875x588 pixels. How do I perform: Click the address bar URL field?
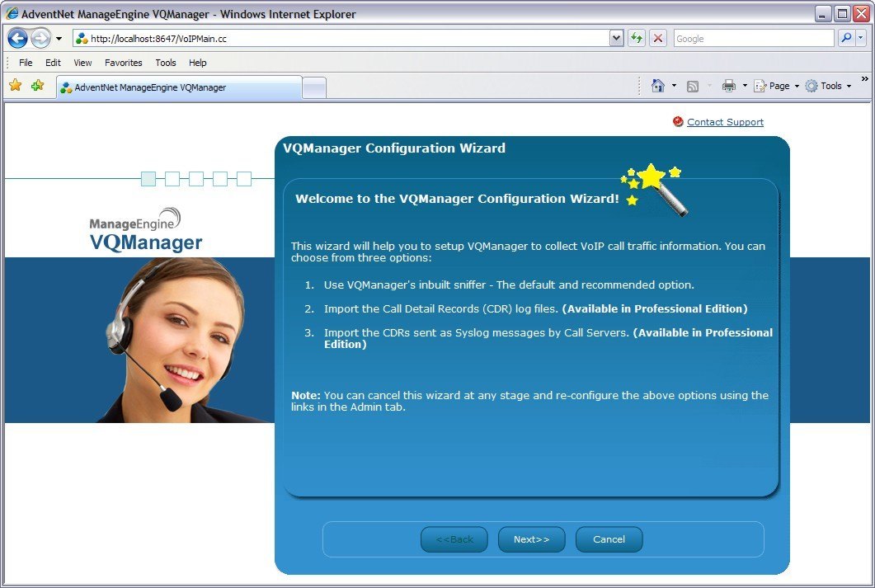pyautogui.click(x=341, y=39)
